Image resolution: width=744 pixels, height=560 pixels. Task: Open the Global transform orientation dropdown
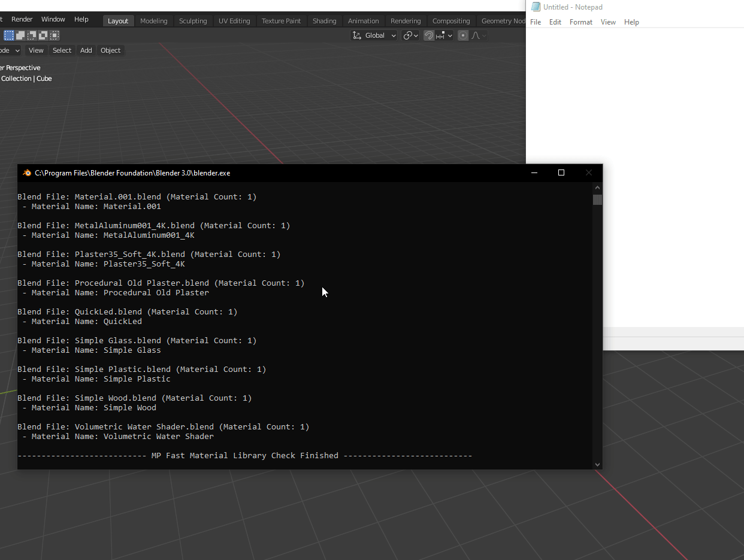pos(374,35)
